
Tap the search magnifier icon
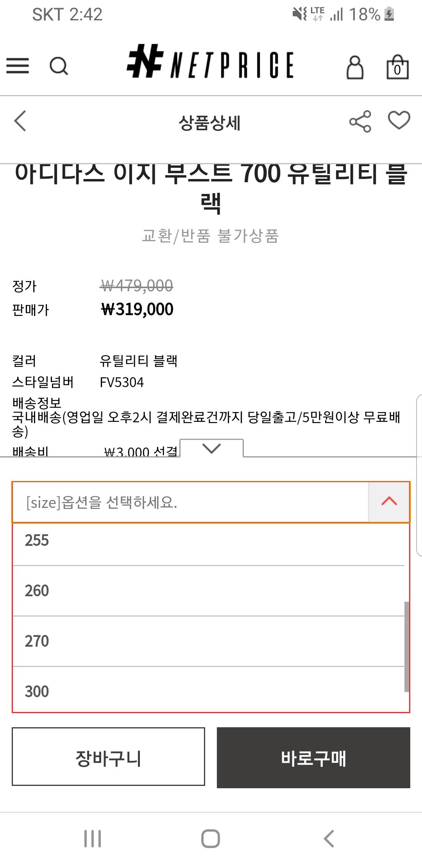pyautogui.click(x=59, y=66)
